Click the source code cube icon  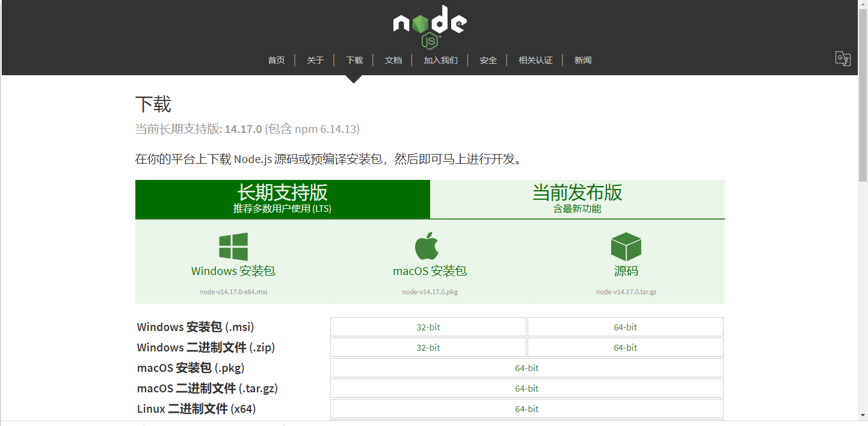626,247
